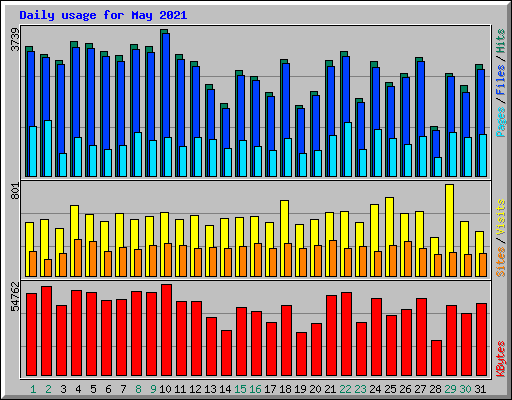512x400 pixels.
Task: Select day 1 on the date axis
Action: [33, 389]
